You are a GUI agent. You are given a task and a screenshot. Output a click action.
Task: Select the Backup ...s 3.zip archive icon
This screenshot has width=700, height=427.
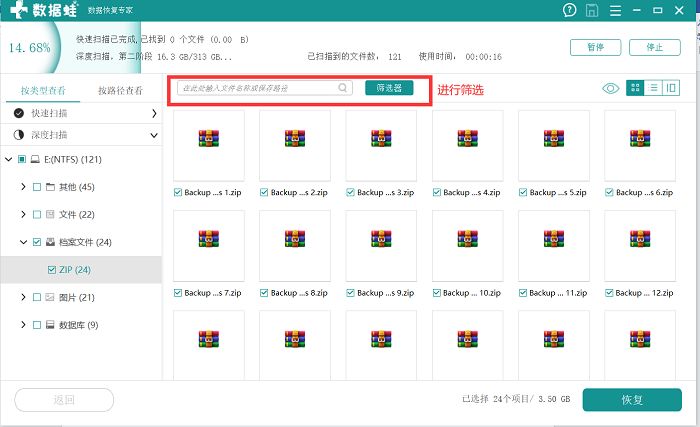[381, 138]
